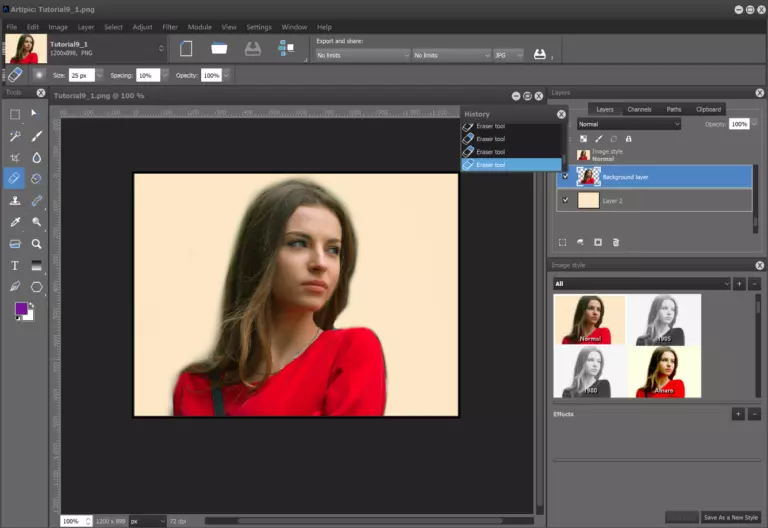This screenshot has width=768, height=528.
Task: Pick the Text tool
Action: 15,266
